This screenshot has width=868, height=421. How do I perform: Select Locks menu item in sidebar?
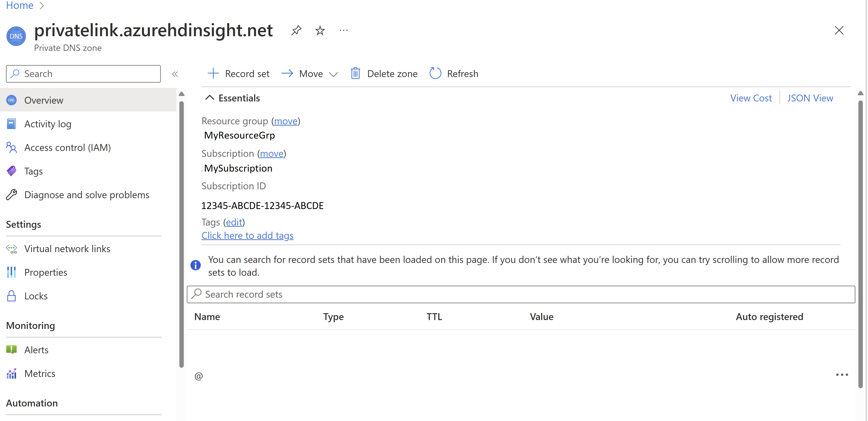point(36,295)
